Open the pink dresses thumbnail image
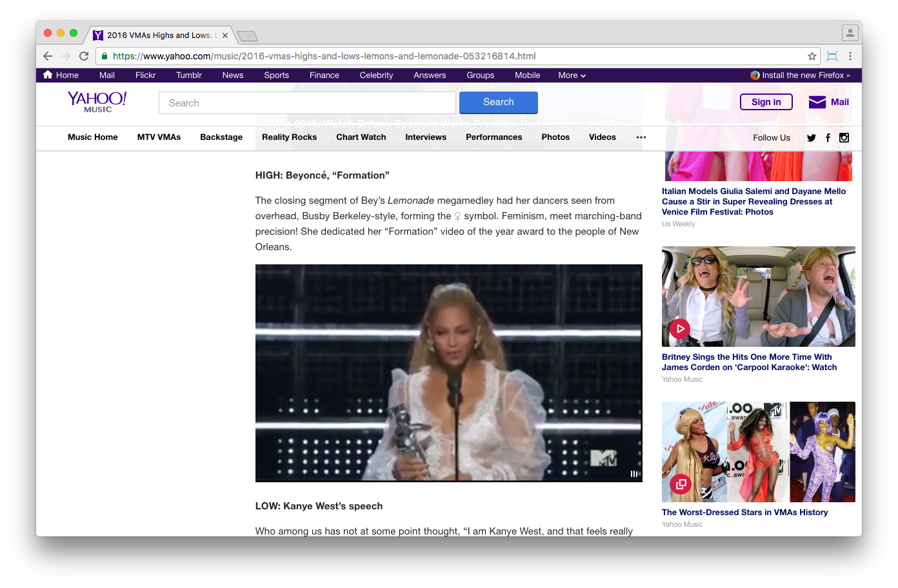 pos(759,166)
